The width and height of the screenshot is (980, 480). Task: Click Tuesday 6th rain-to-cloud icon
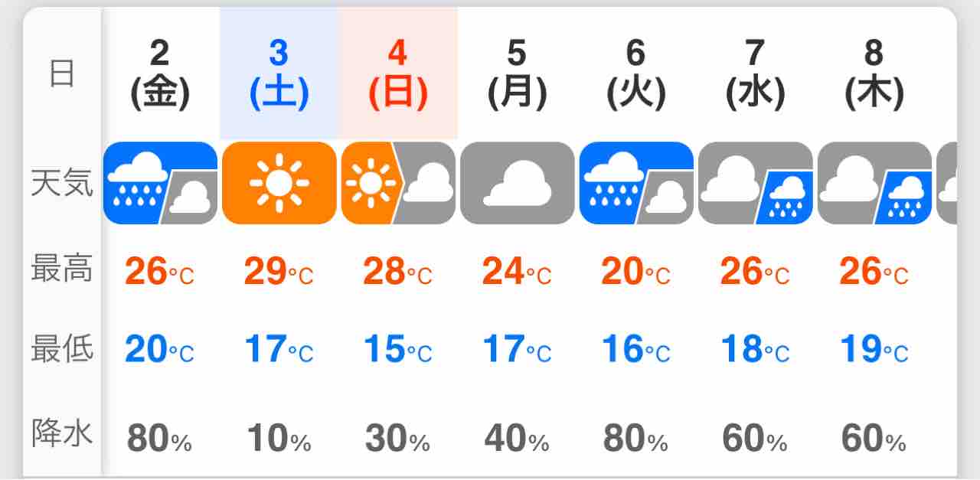coord(636,183)
